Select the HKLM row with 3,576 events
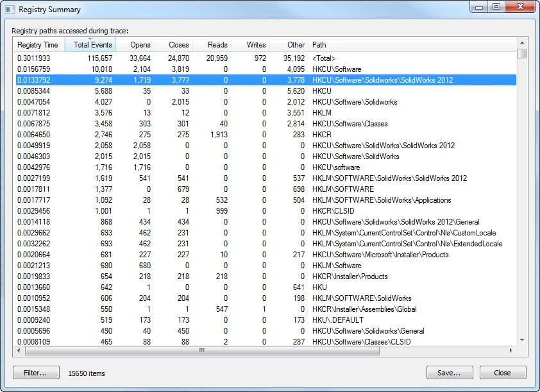The image size is (540, 392). (x=266, y=113)
